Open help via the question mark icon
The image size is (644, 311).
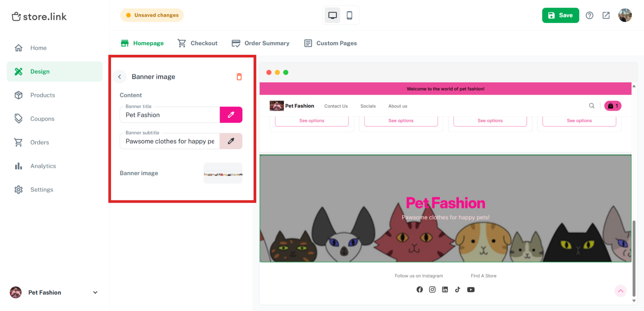tap(590, 15)
